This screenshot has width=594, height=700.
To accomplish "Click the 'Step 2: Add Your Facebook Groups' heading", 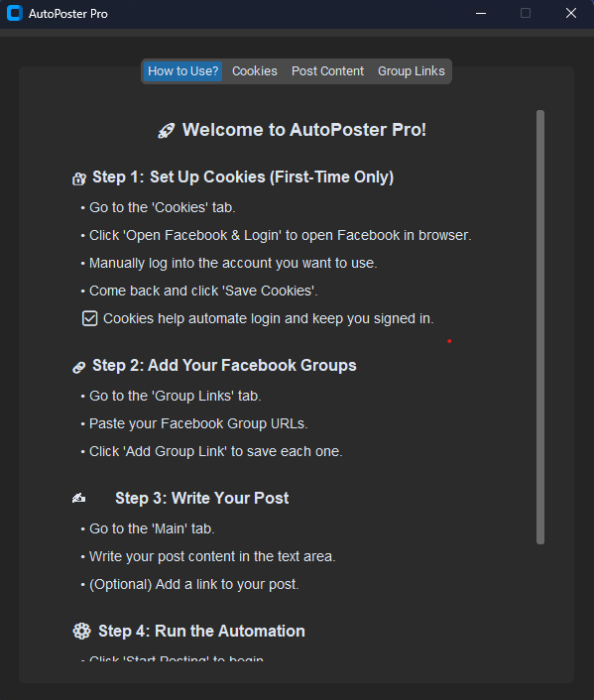I will tap(224, 366).
